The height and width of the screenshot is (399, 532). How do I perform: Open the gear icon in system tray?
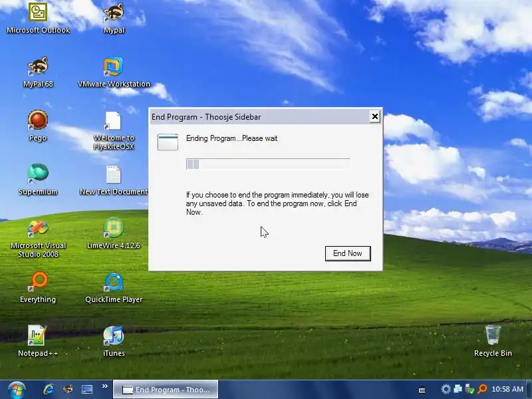[446, 389]
